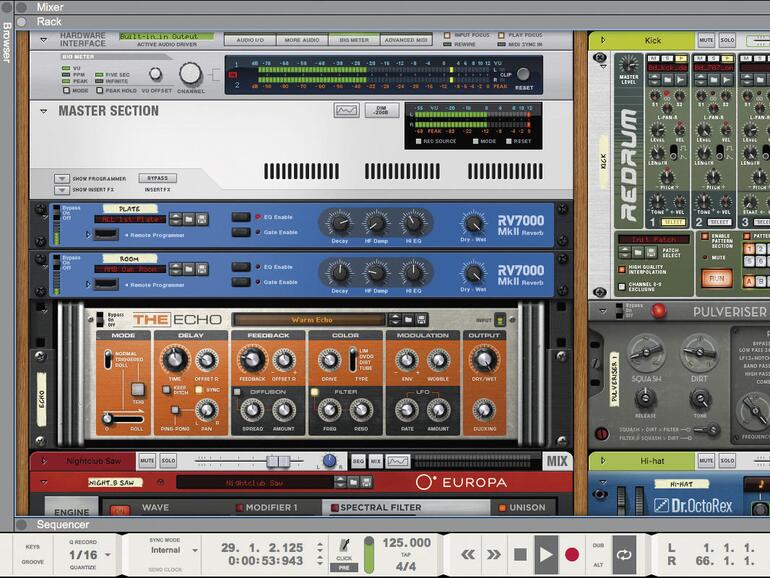The height and width of the screenshot is (578, 770).
Task: Toggle Gate Enable on Plate RV7000
Action: [241, 232]
